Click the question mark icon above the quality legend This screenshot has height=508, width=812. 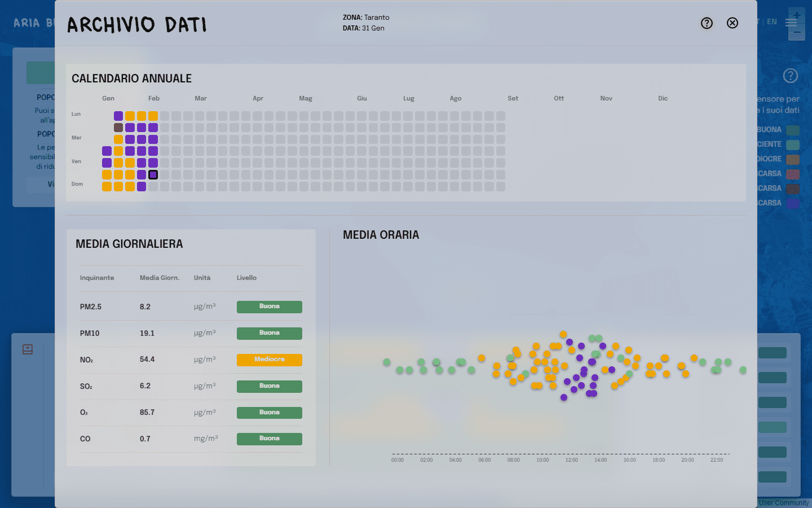791,76
